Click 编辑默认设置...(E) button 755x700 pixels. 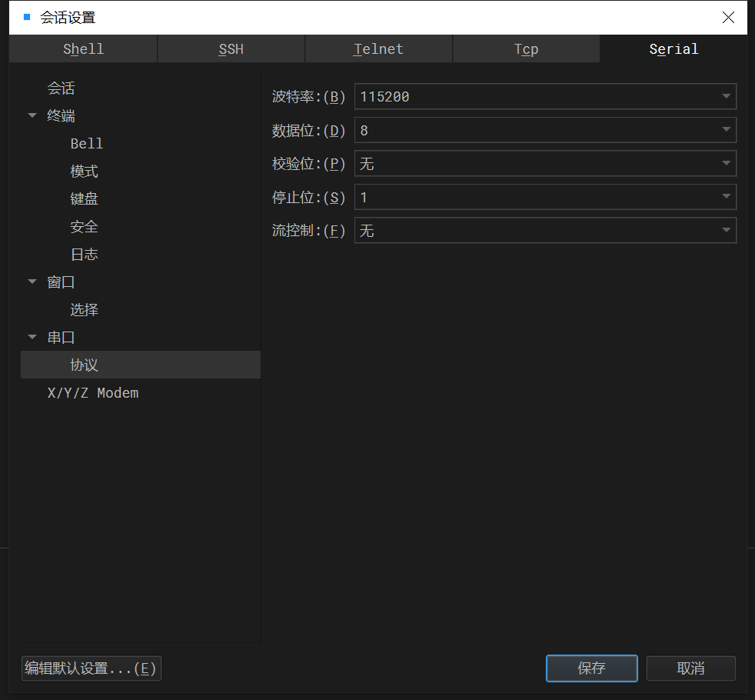click(x=91, y=668)
